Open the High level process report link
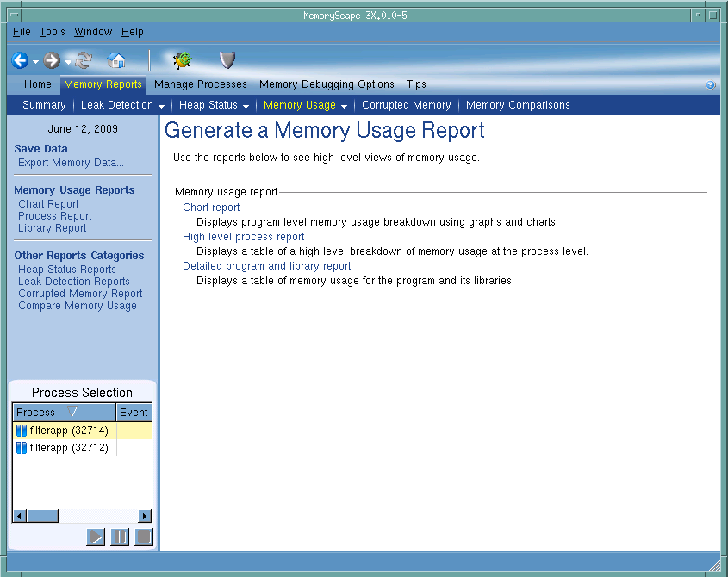728x577 pixels. tap(243, 237)
